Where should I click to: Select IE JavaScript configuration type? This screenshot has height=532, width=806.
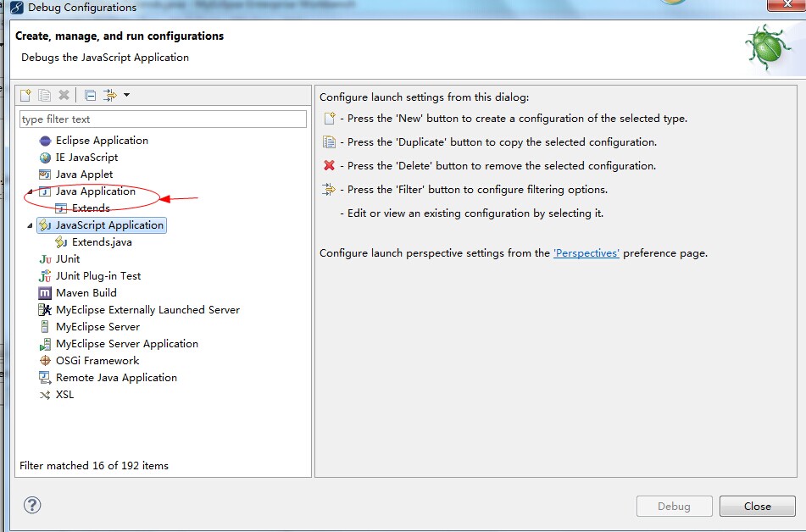(86, 158)
